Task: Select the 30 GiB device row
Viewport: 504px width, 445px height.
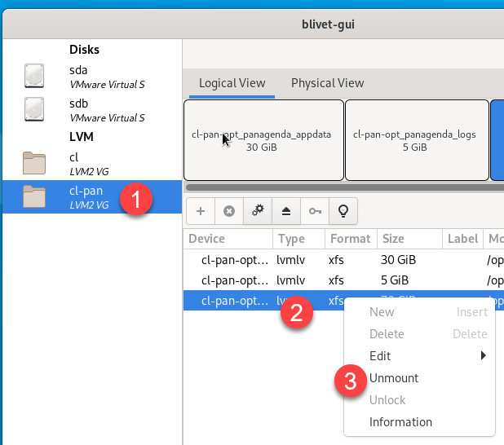Action: (343, 260)
